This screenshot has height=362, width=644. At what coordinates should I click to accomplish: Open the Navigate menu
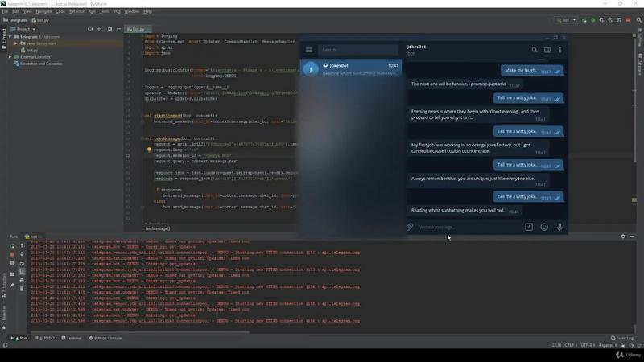(43, 11)
